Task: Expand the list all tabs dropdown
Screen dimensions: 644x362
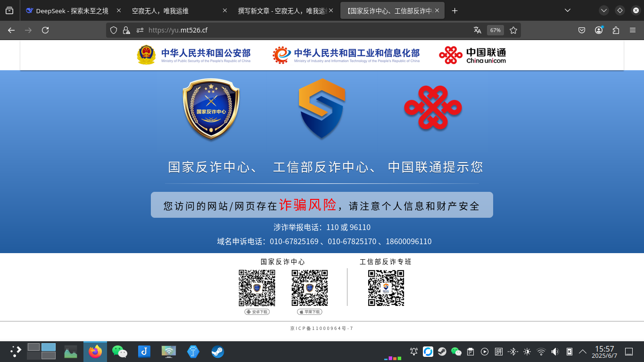Action: click(568, 10)
